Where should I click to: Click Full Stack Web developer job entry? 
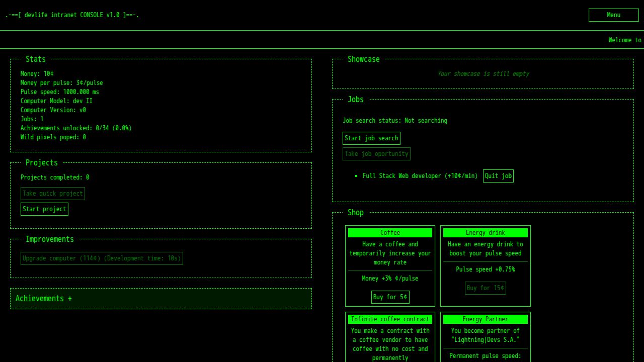tap(420, 176)
